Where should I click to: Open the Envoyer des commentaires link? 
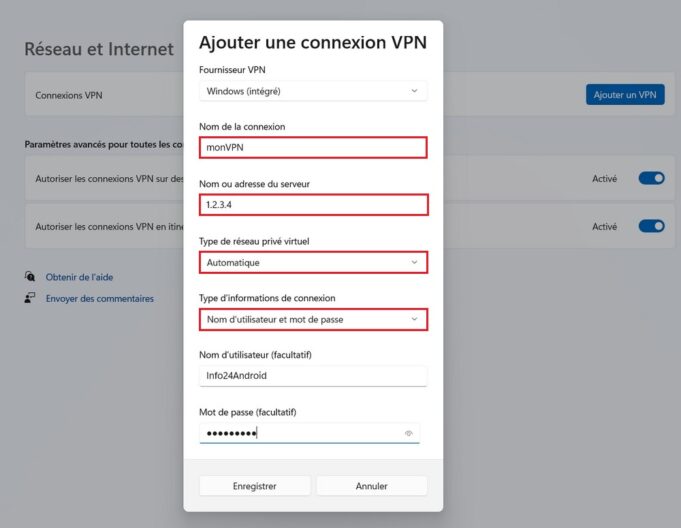(x=100, y=298)
